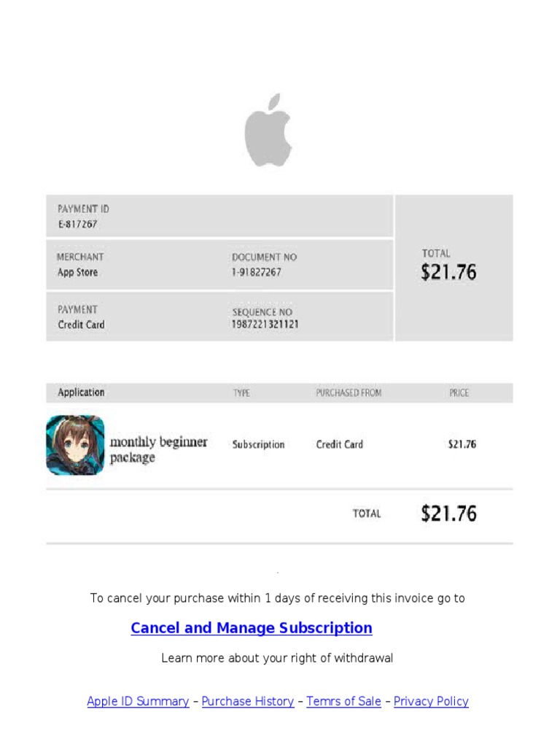Open the Temrs of Sale link
Screen dimensions: 560x747
(x=343, y=701)
